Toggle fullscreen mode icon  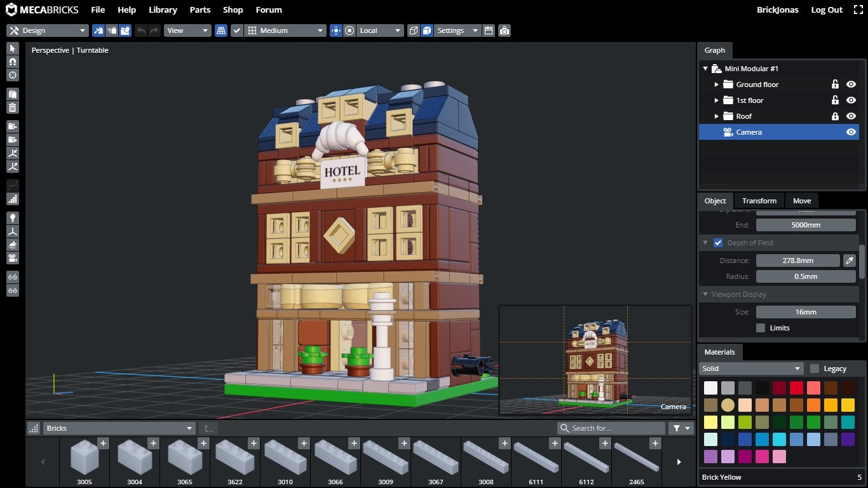(858, 10)
